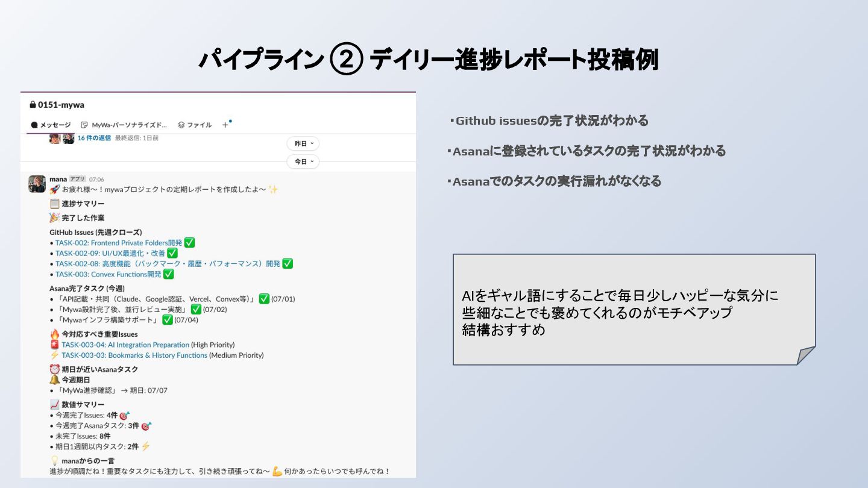Select the Asana完了タスク (今週) heading

point(87,288)
